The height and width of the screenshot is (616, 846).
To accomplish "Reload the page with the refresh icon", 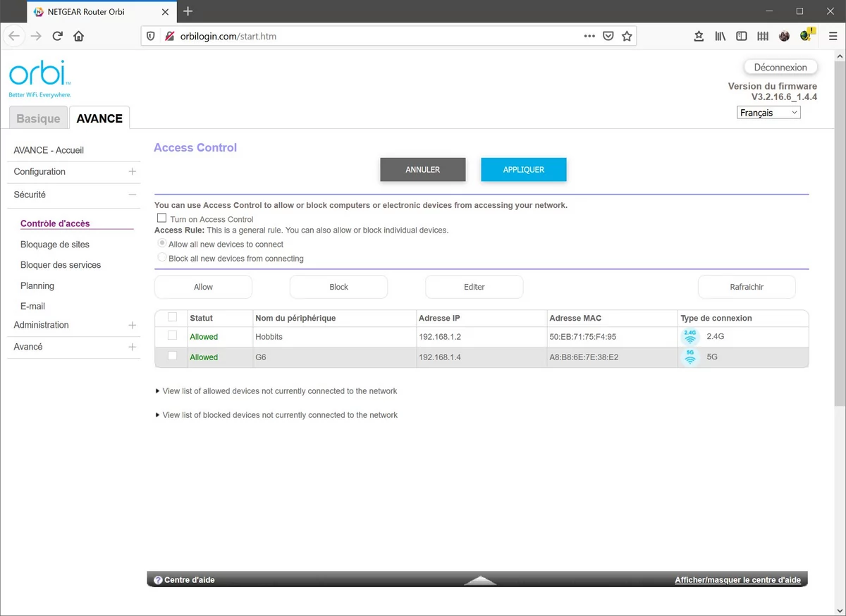I will tap(58, 36).
